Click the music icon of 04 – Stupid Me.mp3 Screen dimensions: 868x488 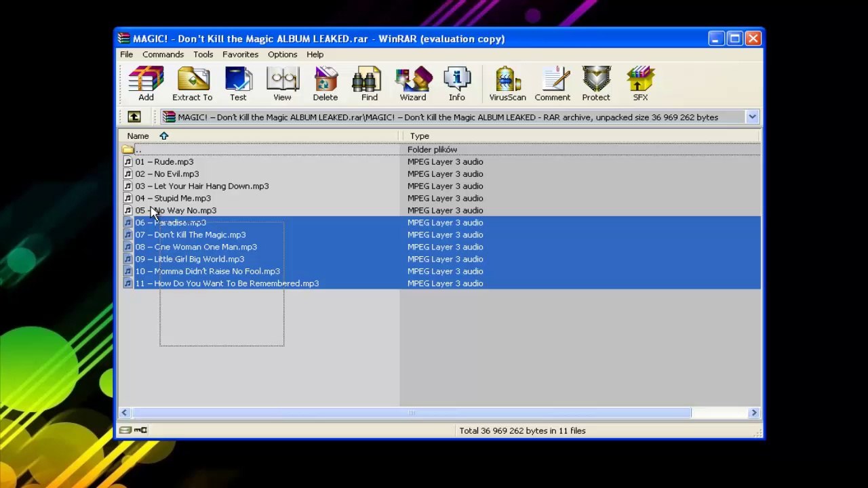tap(128, 199)
